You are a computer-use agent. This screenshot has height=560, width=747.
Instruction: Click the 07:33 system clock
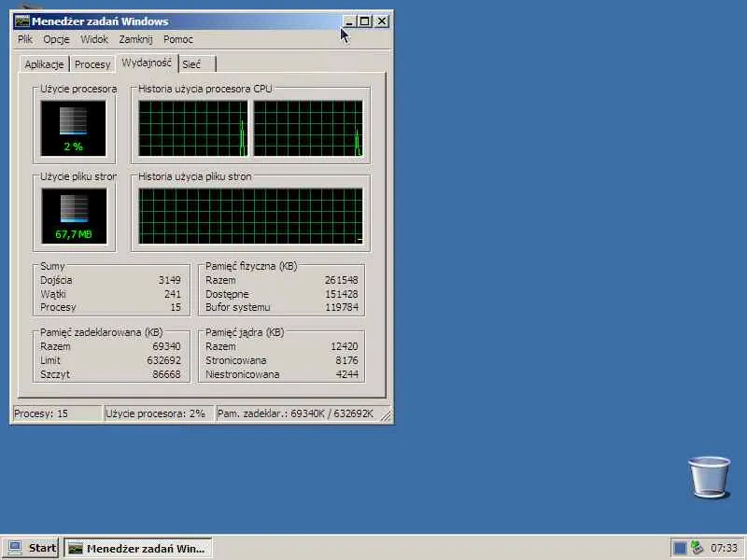click(x=724, y=548)
